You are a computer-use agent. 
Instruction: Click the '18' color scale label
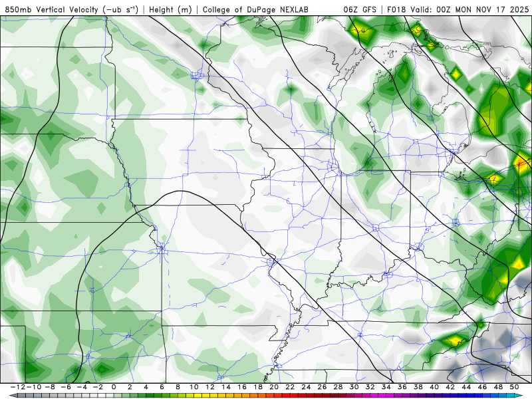click(x=258, y=387)
